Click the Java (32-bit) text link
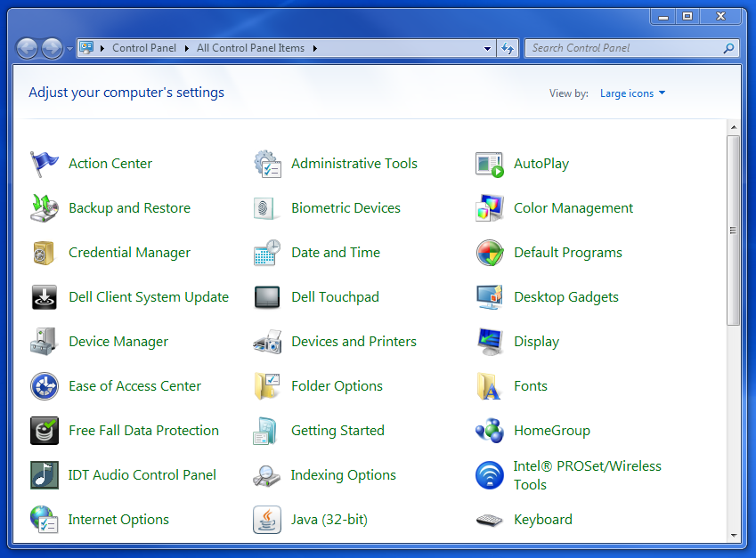Viewport: 756px width, 558px height. click(329, 520)
